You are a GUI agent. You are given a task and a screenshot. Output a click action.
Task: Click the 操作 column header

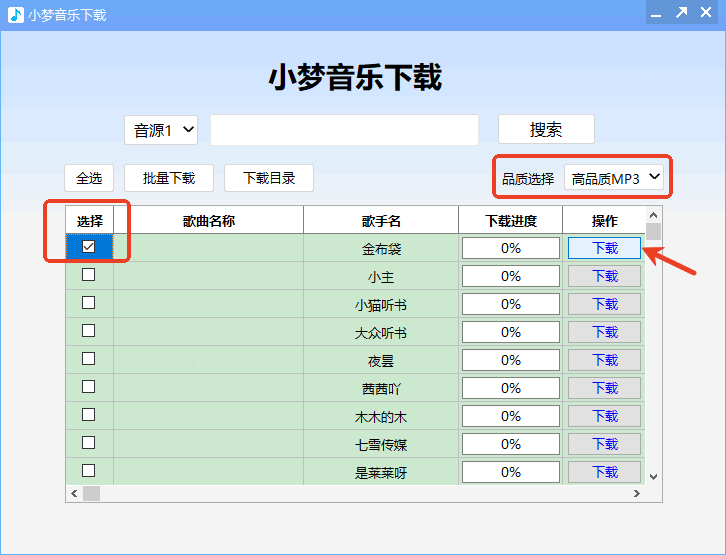point(604,220)
